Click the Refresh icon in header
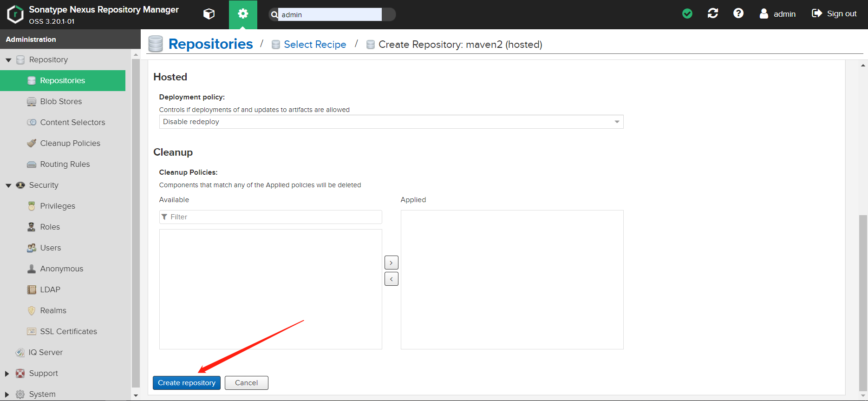The height and width of the screenshot is (401, 868). (713, 13)
